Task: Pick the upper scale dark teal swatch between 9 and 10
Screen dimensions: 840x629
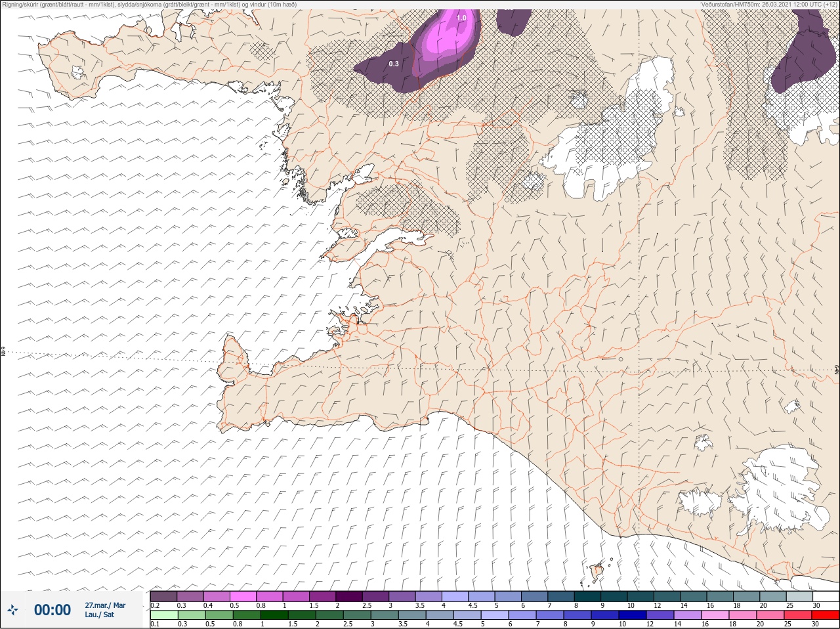Action: point(614,596)
